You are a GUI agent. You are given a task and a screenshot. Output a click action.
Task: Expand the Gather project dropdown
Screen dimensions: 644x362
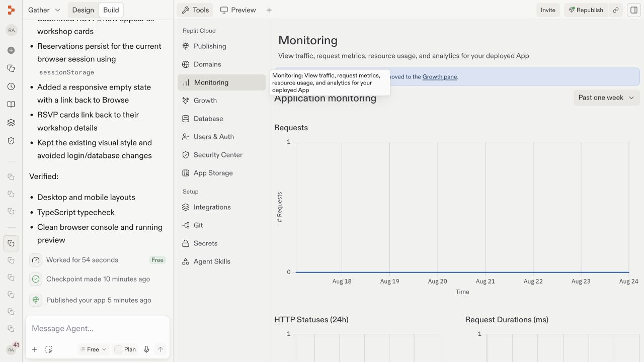click(44, 10)
